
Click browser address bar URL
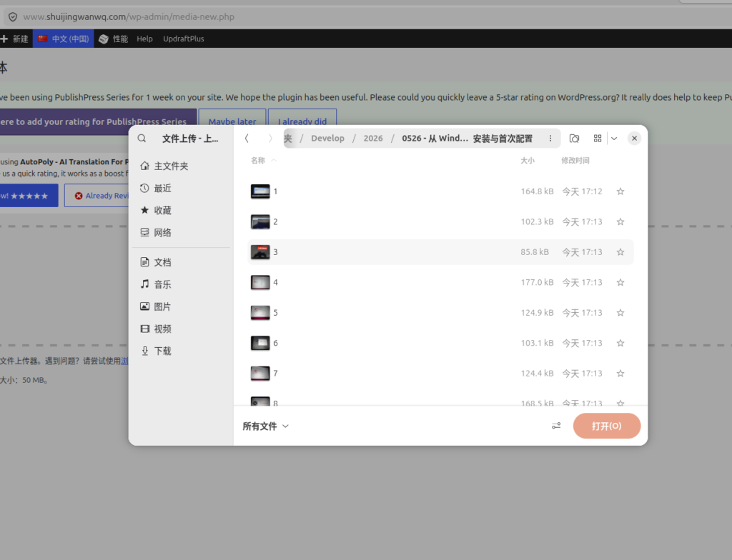tap(129, 17)
